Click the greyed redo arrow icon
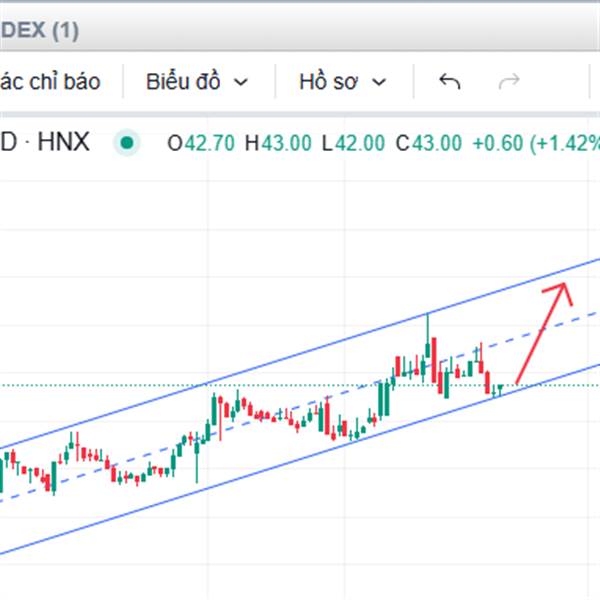The height and width of the screenshot is (600, 600). tap(509, 81)
